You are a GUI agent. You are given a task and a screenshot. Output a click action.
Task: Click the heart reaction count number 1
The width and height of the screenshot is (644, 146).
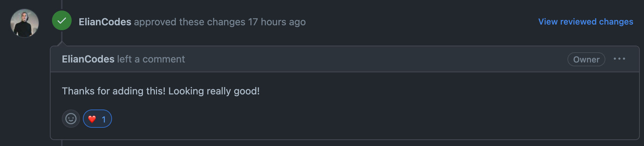104,120
